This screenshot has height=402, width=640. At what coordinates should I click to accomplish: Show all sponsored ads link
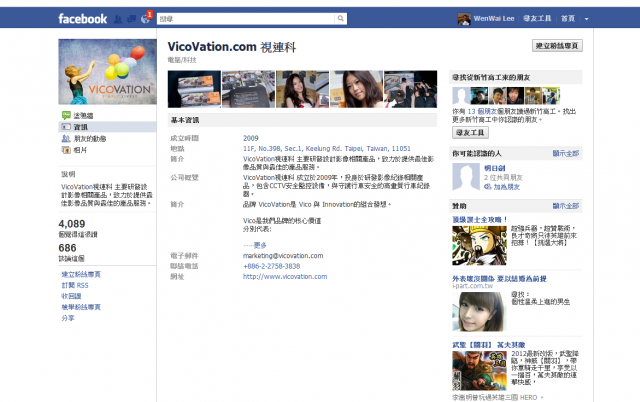566,206
